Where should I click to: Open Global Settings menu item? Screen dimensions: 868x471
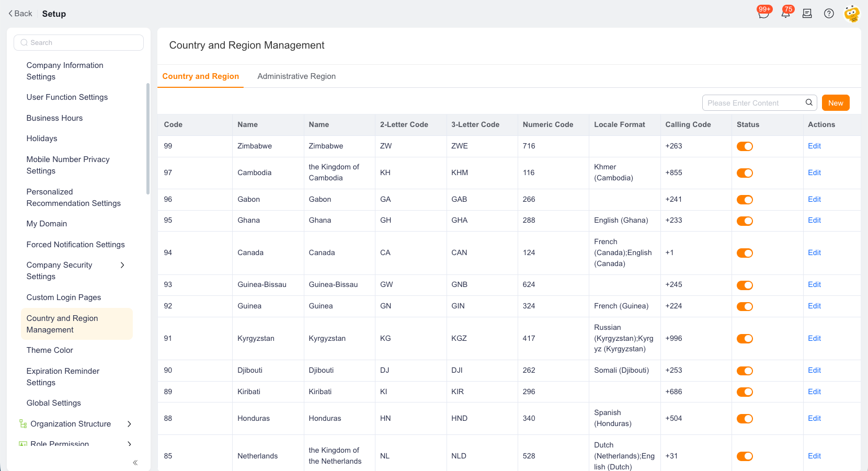(54, 403)
